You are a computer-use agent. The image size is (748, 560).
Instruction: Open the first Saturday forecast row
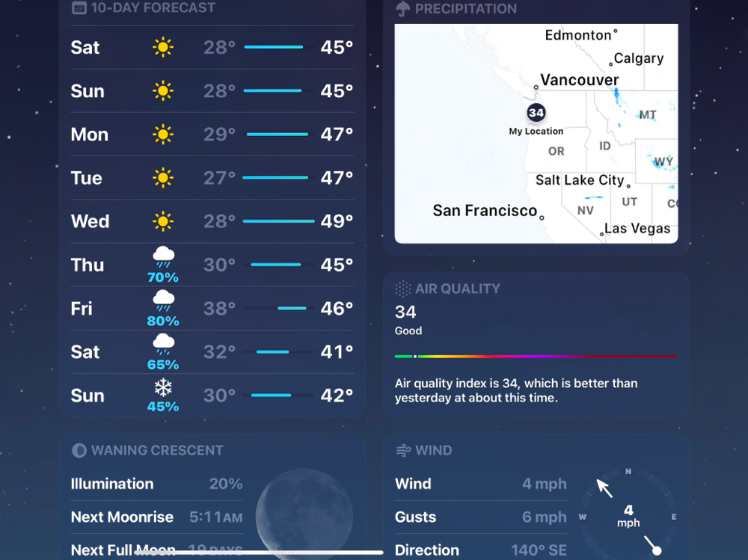coord(212,47)
